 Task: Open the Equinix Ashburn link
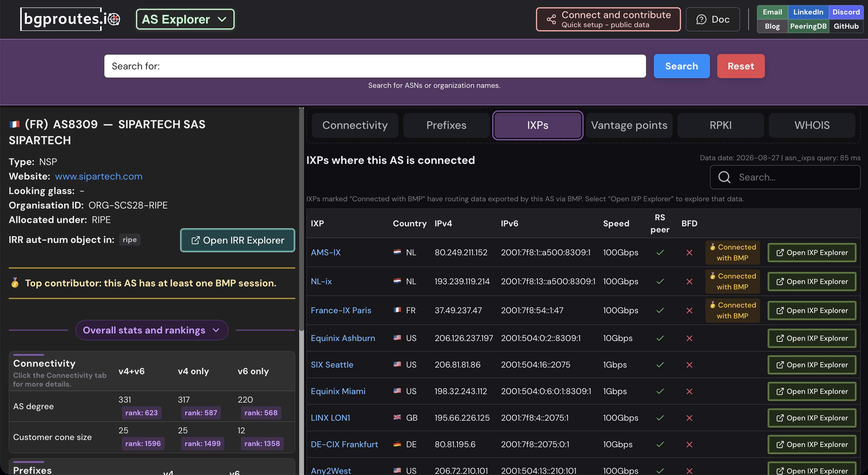click(x=343, y=338)
